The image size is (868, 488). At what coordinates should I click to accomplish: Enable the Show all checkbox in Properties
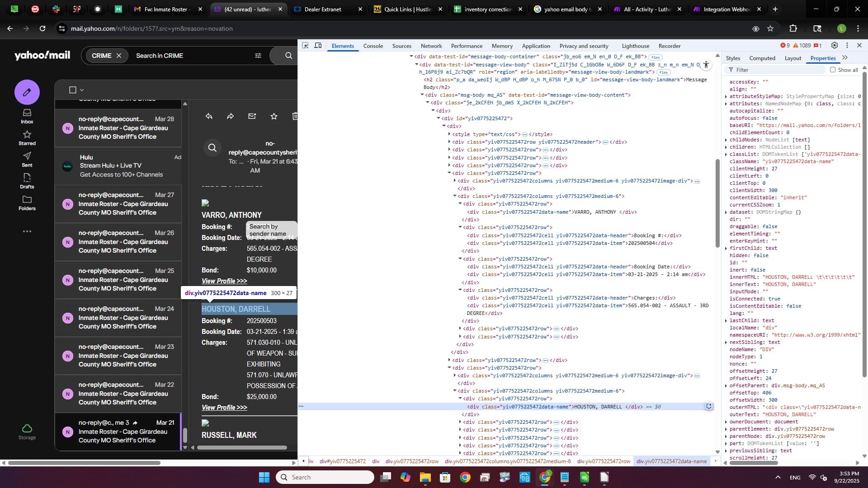pos(833,70)
